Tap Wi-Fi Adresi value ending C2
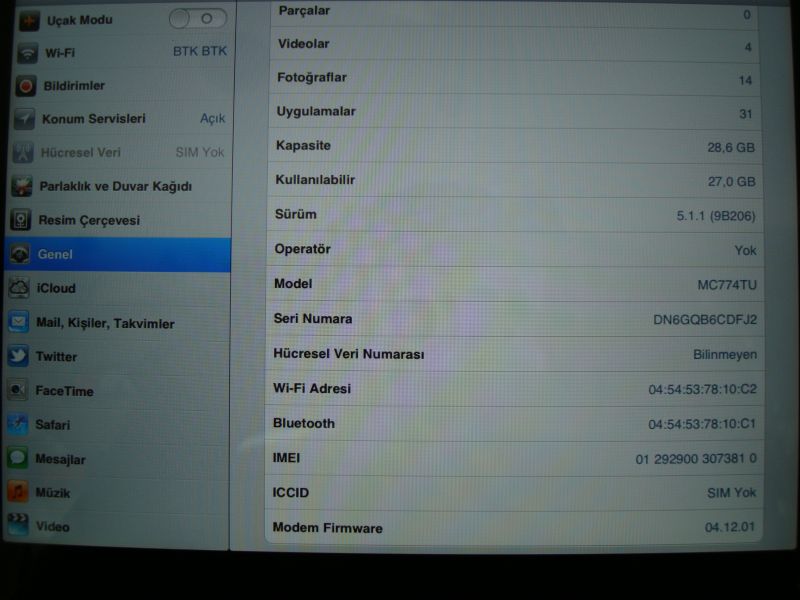This screenshot has height=600, width=800. 703,389
